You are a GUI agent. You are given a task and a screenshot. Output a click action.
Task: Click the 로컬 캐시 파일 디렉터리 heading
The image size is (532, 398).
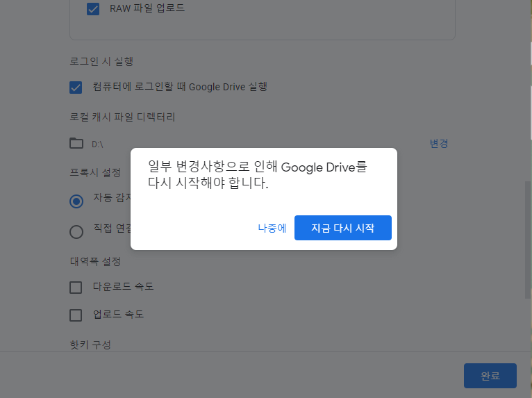(122, 117)
